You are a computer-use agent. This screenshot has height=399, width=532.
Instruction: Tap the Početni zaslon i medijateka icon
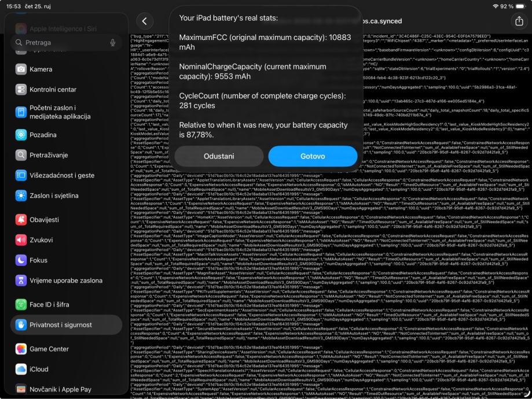tap(21, 112)
